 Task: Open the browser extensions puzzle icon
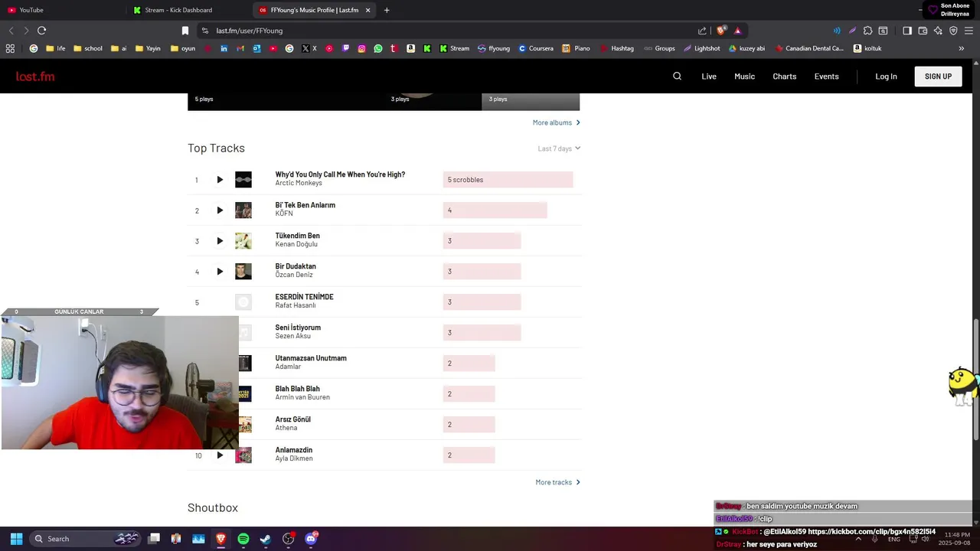click(867, 31)
